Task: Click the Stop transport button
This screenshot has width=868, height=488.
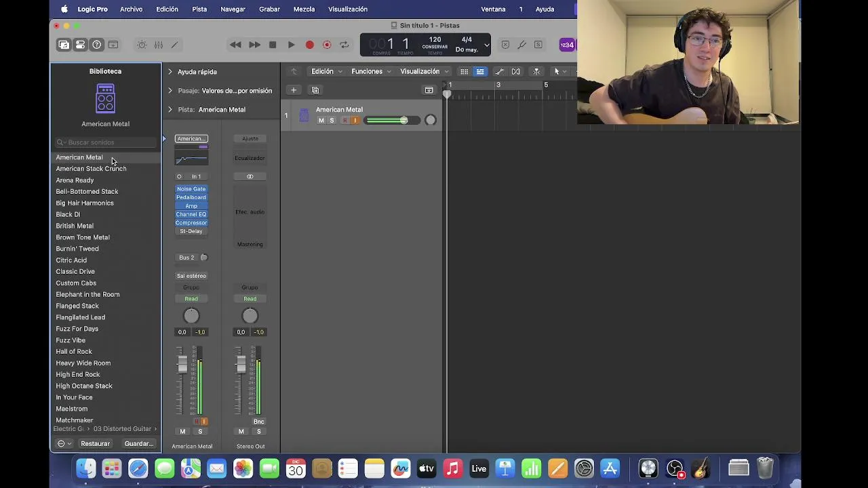Action: point(273,45)
